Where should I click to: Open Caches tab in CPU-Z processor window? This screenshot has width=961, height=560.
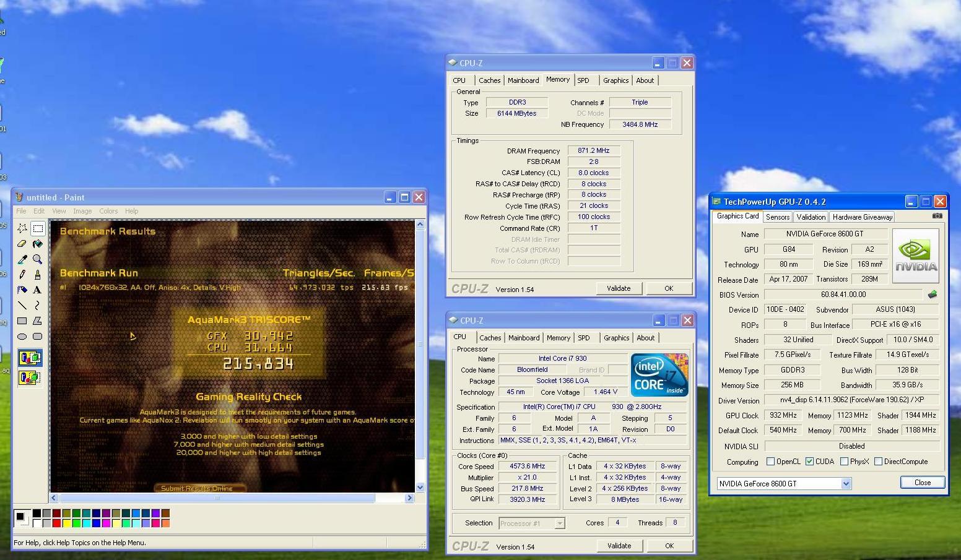click(490, 338)
